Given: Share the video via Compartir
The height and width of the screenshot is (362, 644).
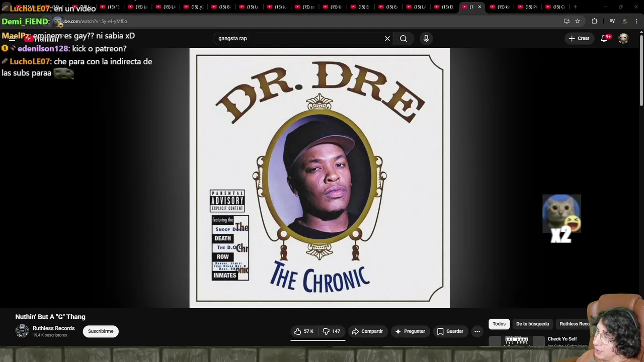Looking at the screenshot, I should [x=367, y=331].
